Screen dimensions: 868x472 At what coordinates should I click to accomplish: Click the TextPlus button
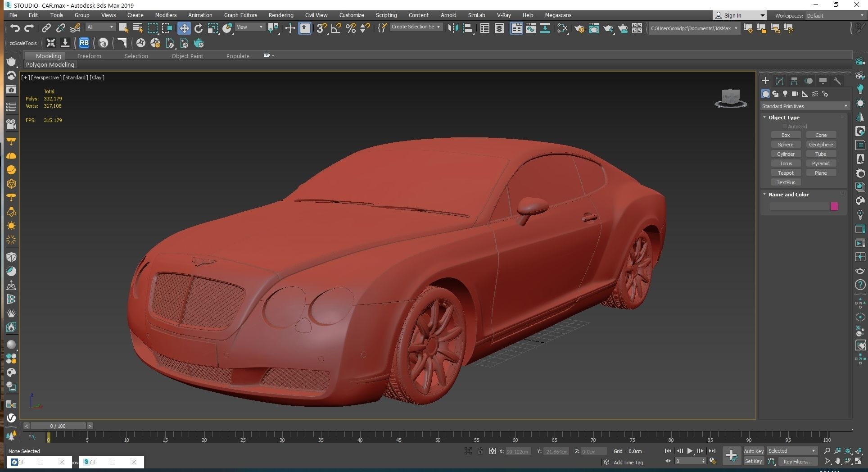click(786, 182)
